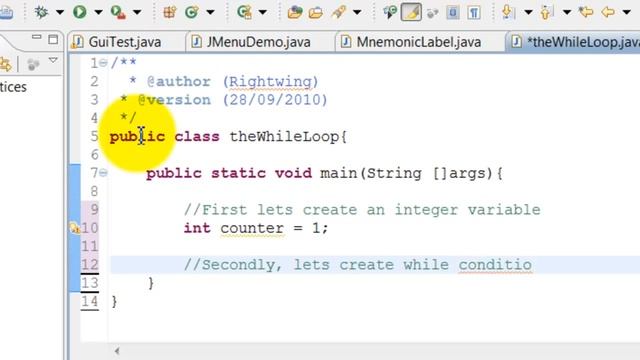Click the line number 14 in gutter

click(x=90, y=302)
